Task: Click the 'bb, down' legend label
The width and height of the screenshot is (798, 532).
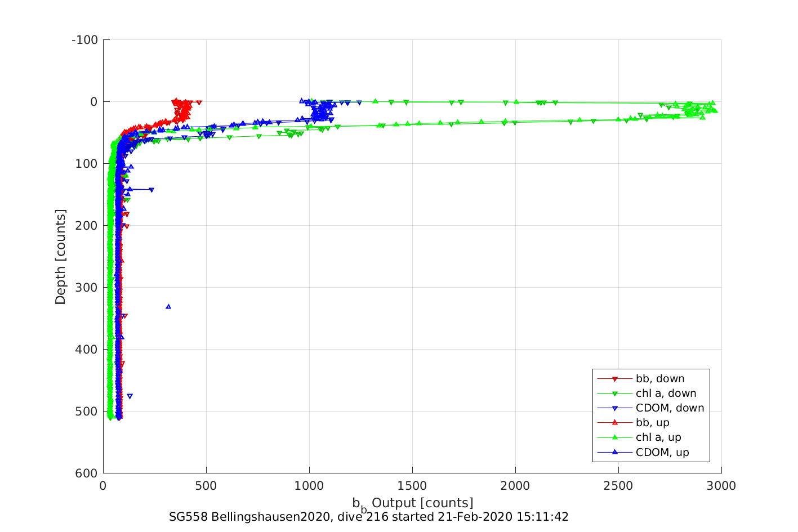Action: [660, 379]
